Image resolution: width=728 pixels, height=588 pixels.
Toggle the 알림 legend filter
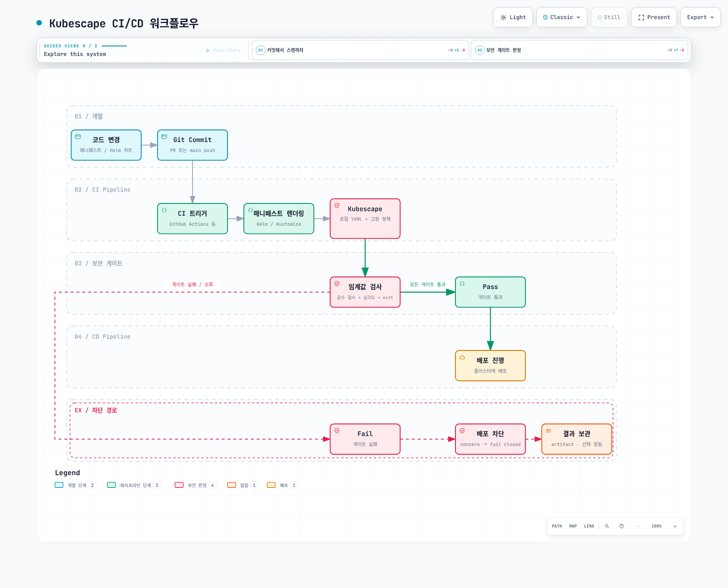coord(243,485)
